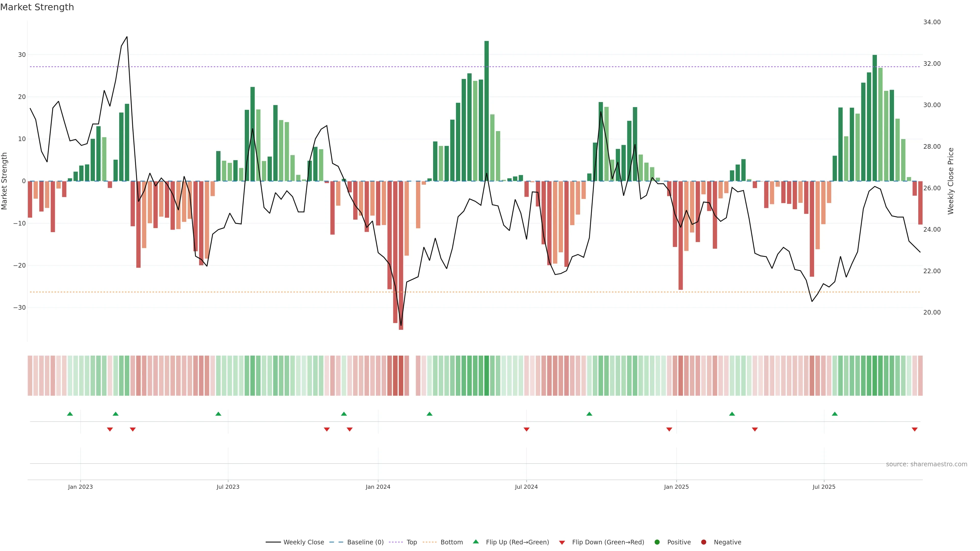Viewport: 980px width, 551px height.
Task: Click the sharemaestro.com source text
Action: (926, 464)
